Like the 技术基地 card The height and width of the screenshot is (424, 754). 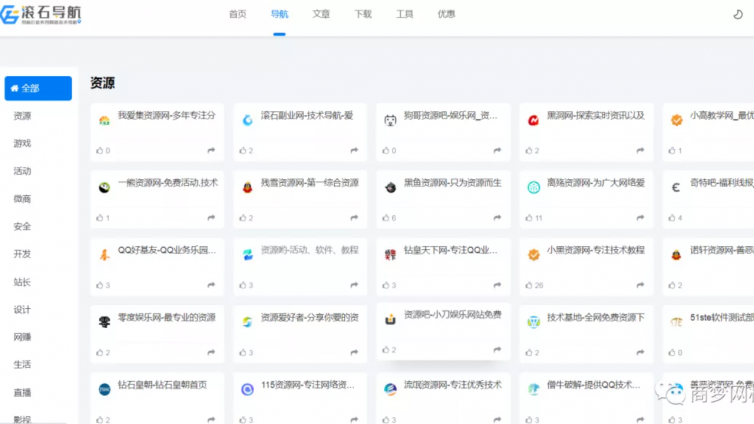point(532,352)
